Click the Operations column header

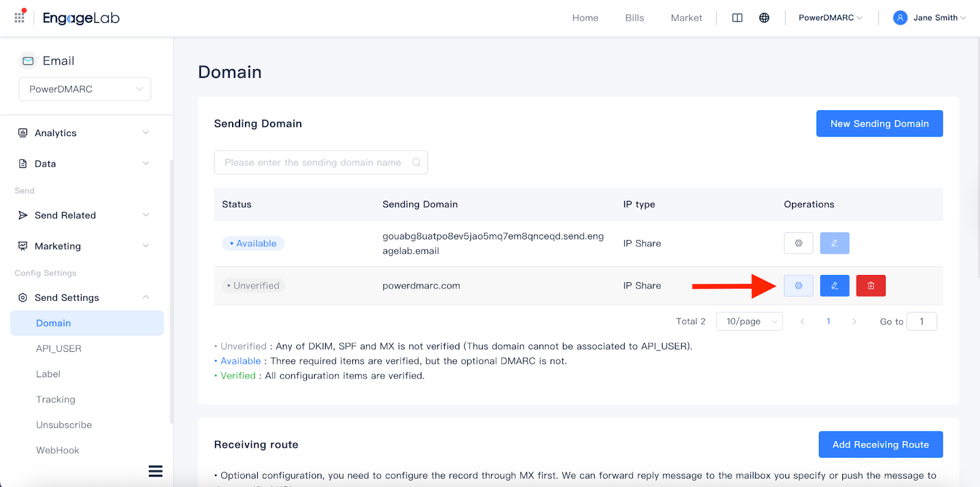[x=809, y=204]
